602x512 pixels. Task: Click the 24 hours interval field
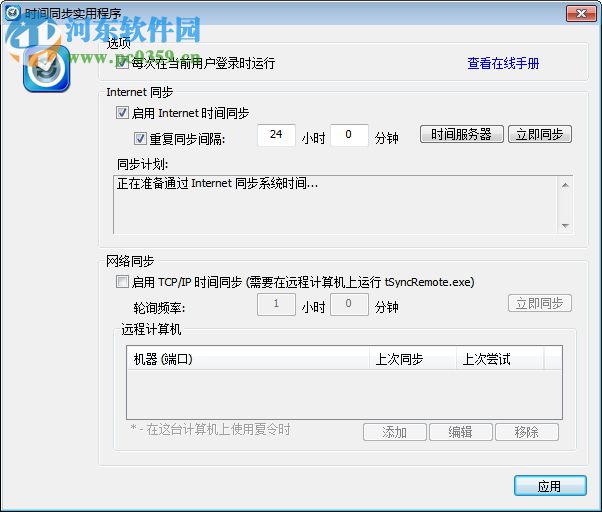tap(276, 135)
